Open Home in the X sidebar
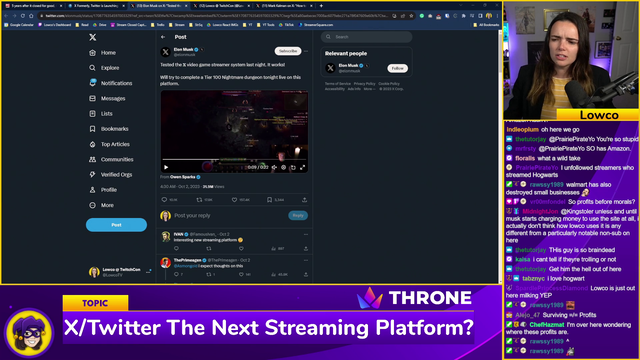Viewport: 640px width, 360px height. pos(103,53)
